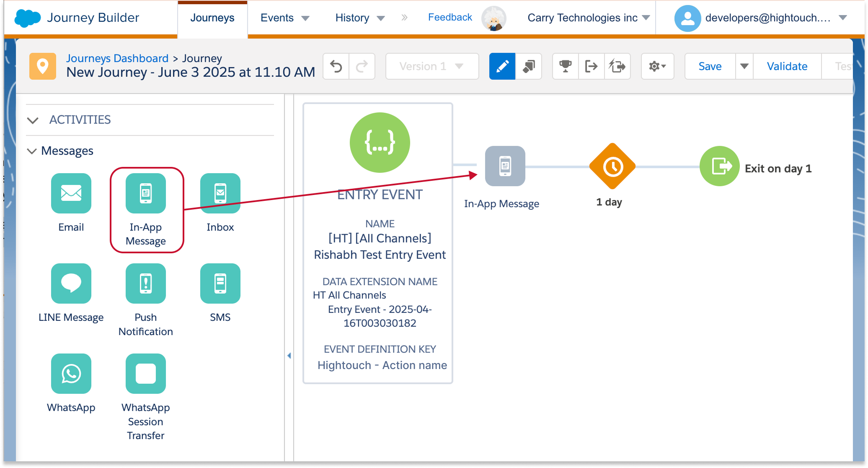This screenshot has height=468, width=868.
Task: Open the goal trophy icon
Action: [x=565, y=66]
